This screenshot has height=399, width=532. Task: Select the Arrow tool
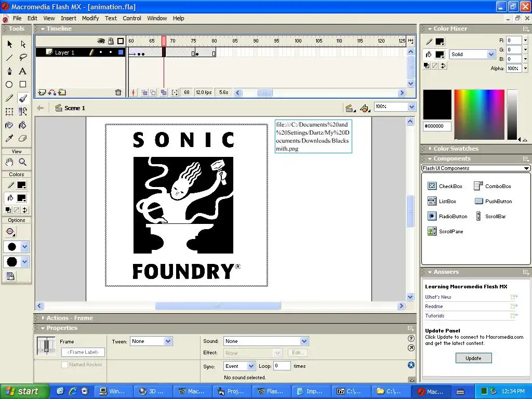point(9,44)
